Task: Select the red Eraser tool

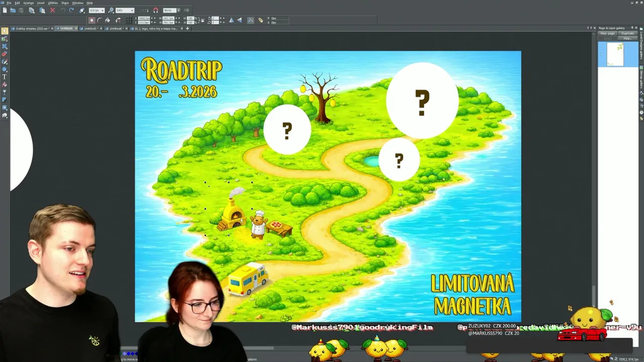Action: click(x=5, y=54)
